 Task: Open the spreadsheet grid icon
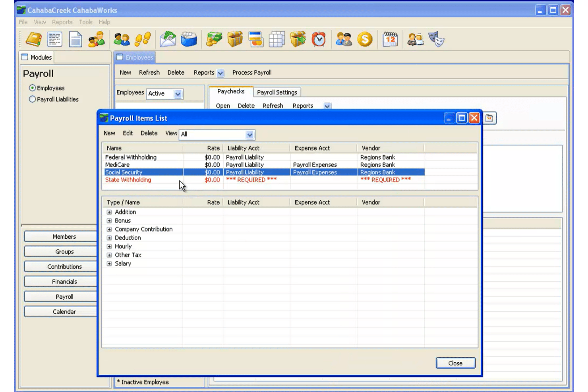[277, 39]
